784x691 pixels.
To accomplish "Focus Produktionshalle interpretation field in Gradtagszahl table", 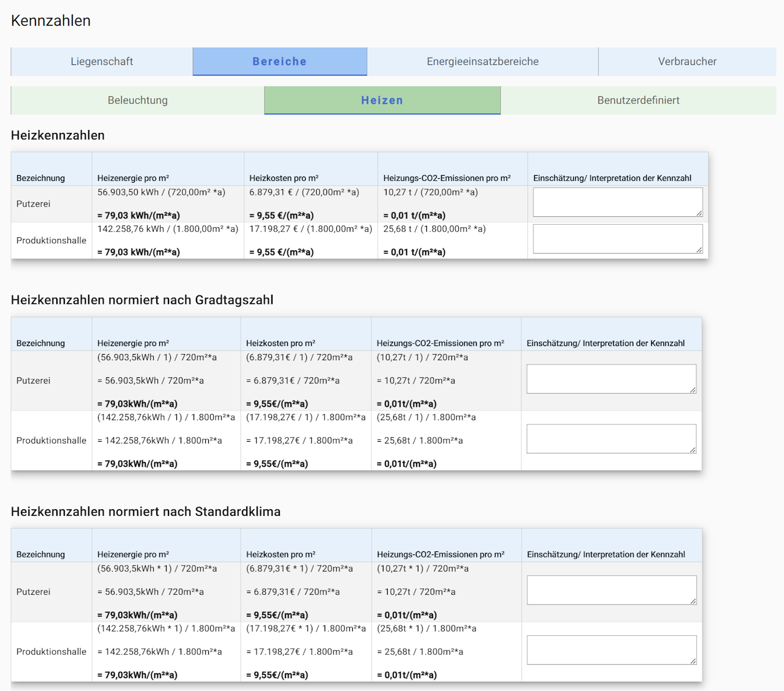I will click(611, 439).
